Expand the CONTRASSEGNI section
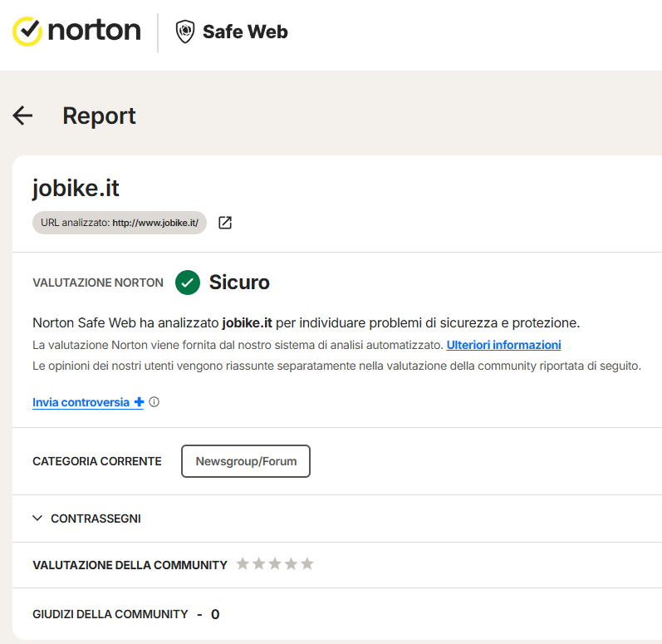 click(86, 519)
